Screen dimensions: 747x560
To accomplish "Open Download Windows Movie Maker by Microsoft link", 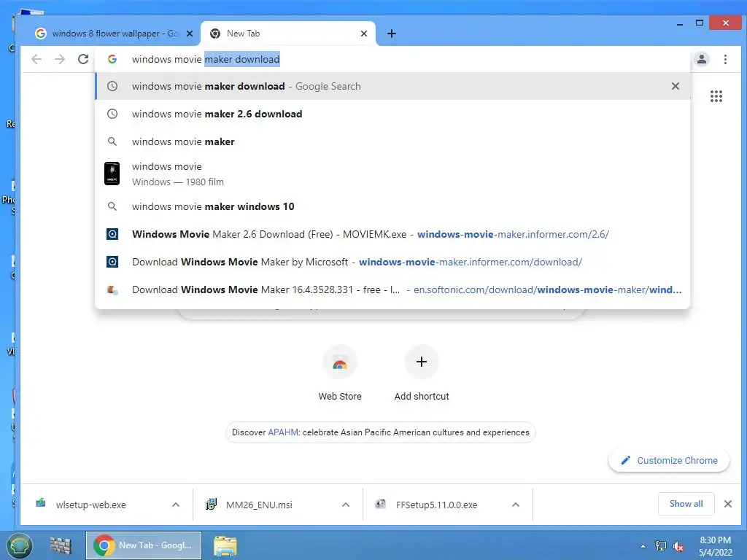I will click(x=392, y=262).
